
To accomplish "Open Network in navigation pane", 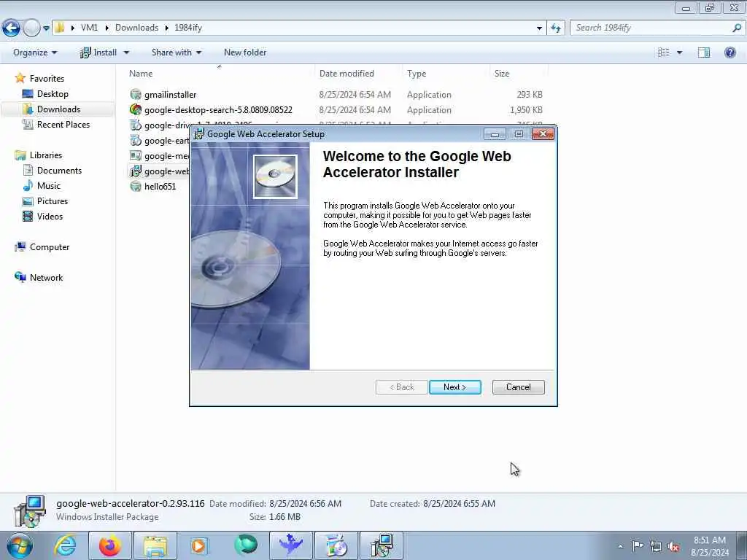I will 46,277.
